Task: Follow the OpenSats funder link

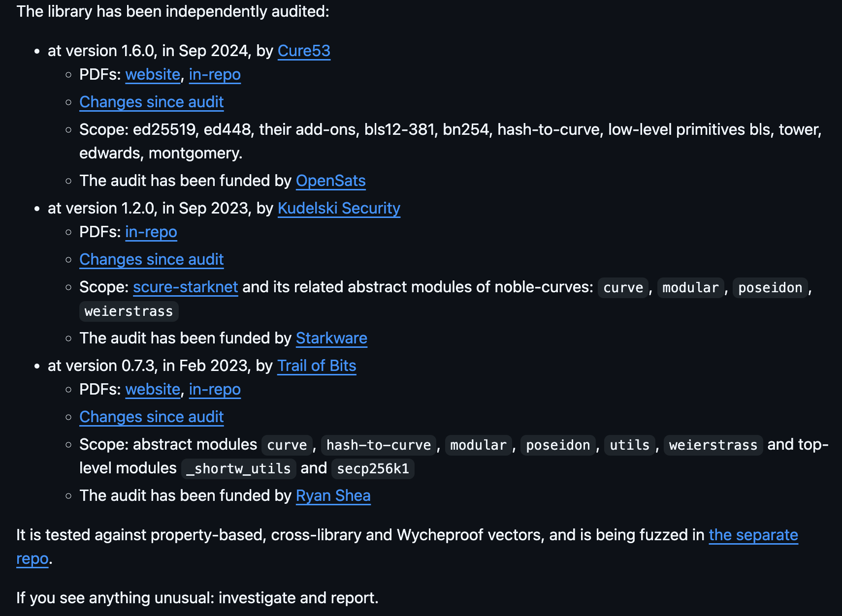Action: click(x=330, y=181)
